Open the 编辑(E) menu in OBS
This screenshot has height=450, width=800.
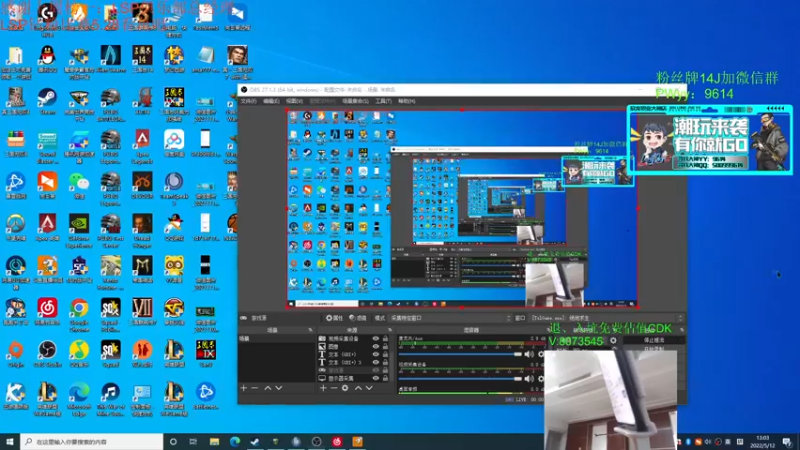pyautogui.click(x=271, y=101)
